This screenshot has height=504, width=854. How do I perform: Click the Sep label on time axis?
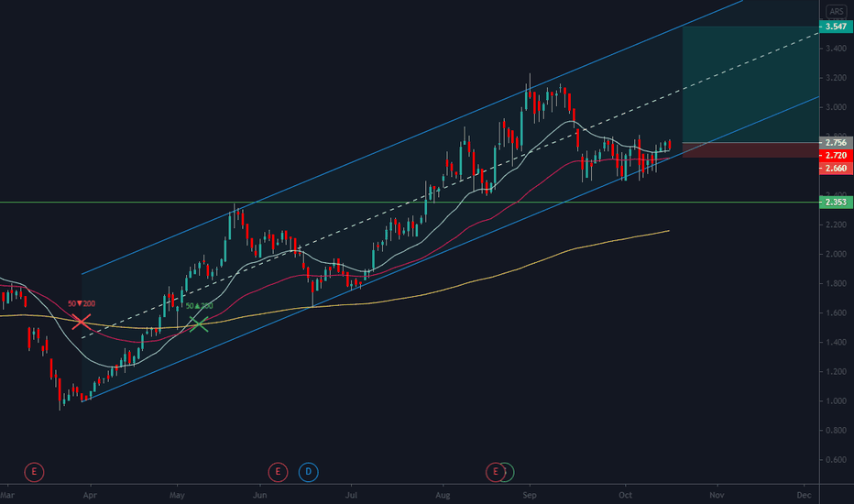[530, 495]
